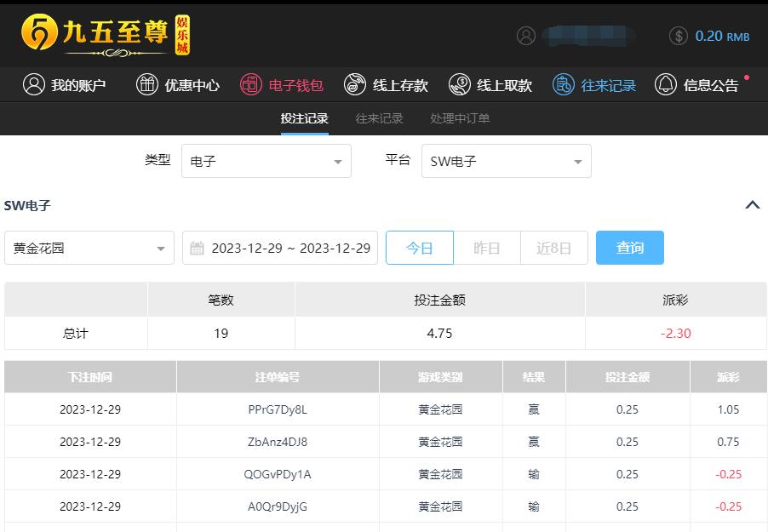Viewport: 768px width, 532px height.
Task: Click bet number ZbAnz4DJ8
Action: pyautogui.click(x=278, y=442)
